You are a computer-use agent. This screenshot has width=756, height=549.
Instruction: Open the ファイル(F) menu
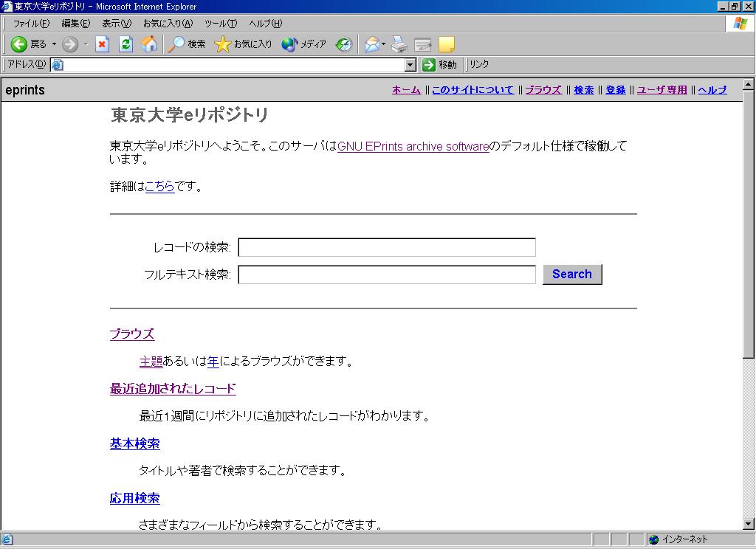[31, 23]
